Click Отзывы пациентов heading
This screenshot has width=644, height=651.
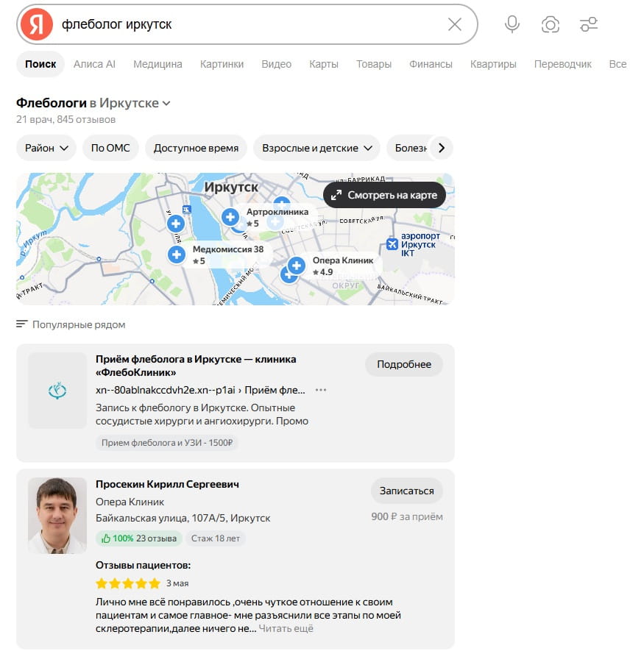tap(143, 565)
